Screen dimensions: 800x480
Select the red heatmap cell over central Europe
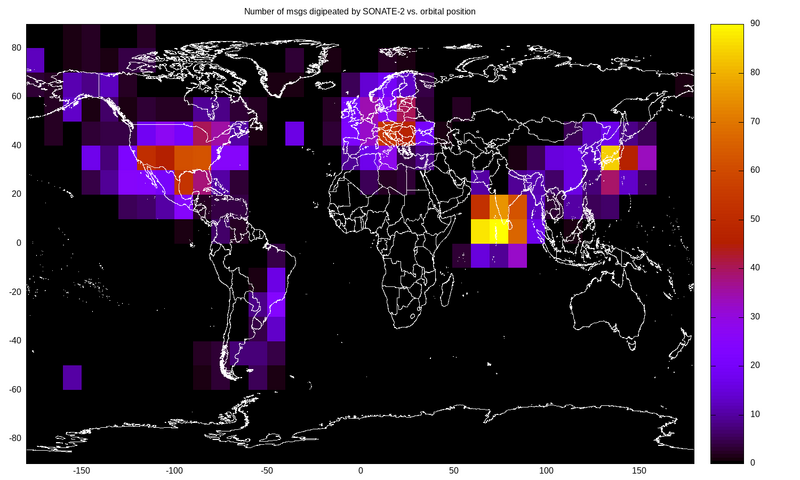(x=397, y=132)
